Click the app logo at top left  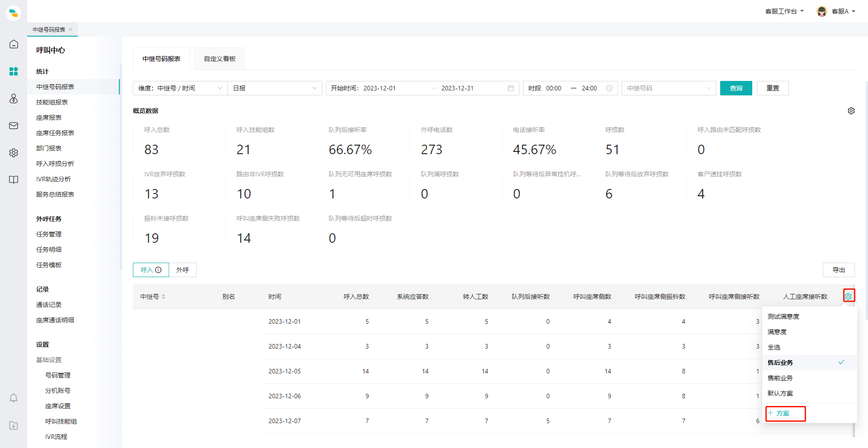click(x=14, y=13)
